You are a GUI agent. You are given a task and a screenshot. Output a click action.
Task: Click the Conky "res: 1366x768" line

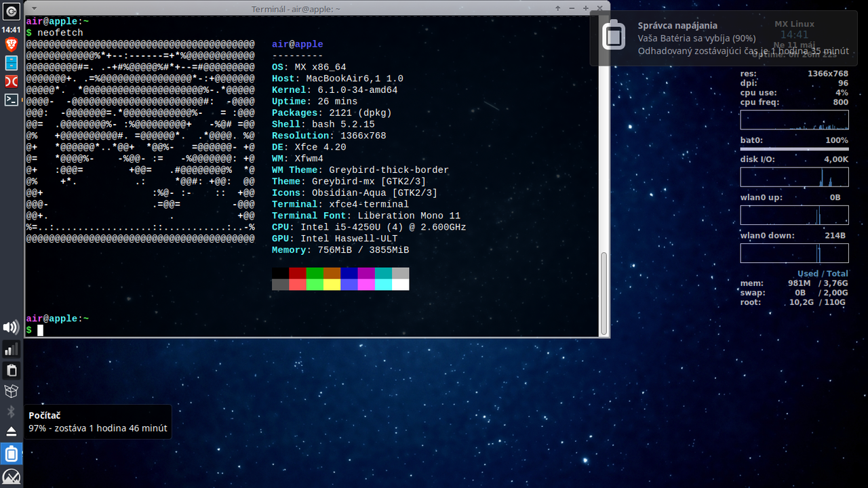click(x=794, y=74)
